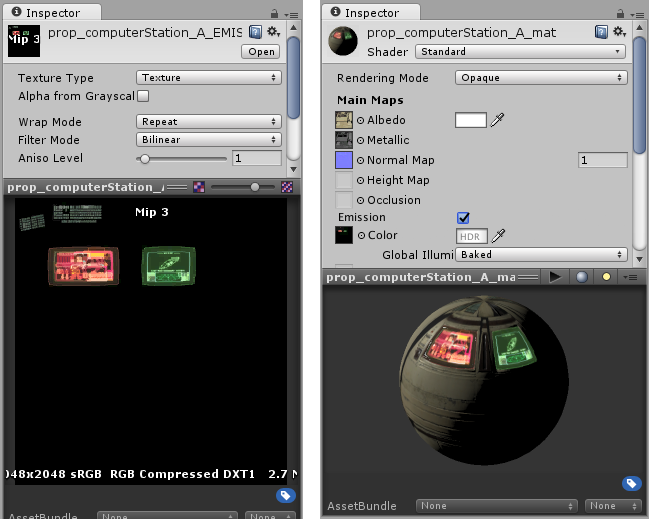Click the lock icon in the left Inspector

[274, 14]
